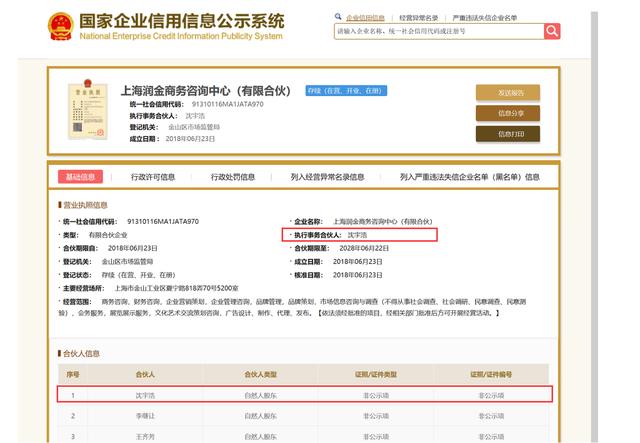The width and height of the screenshot is (640, 443).
Task: Click the 信息打印 button
Action: tap(508, 134)
